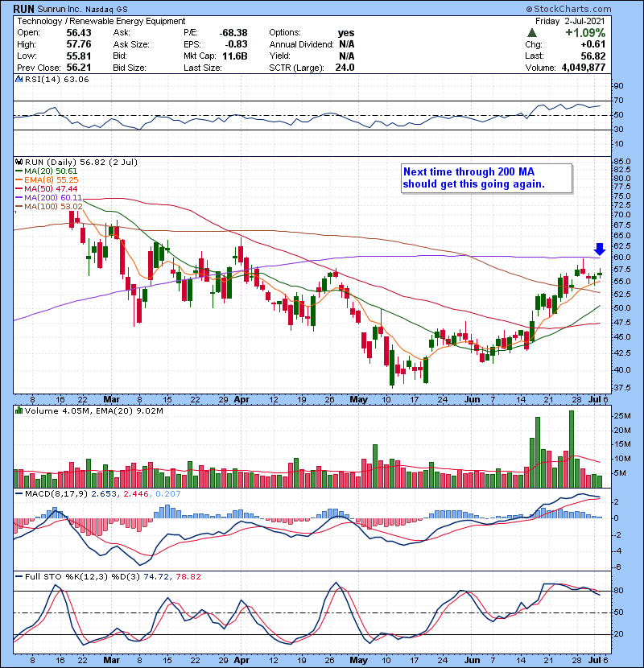Click the candlestick icon beside RUN (Daily)
Viewport: 644px width, 668px height.
click(x=19, y=162)
